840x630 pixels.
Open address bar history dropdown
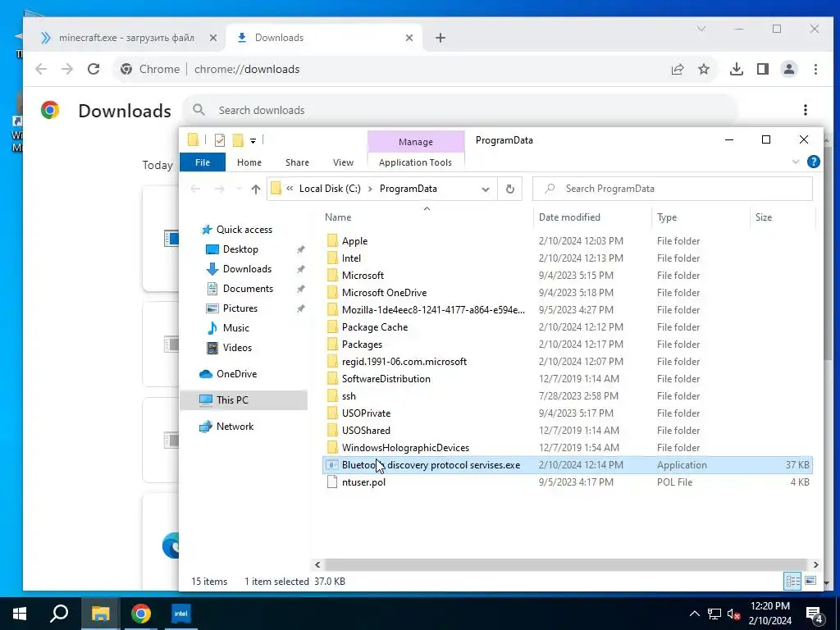486,189
